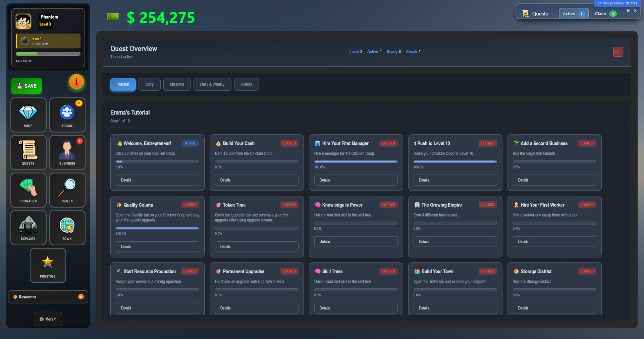Switch to the Daily & Weekly tab
This screenshot has height=339, width=644.
point(212,84)
